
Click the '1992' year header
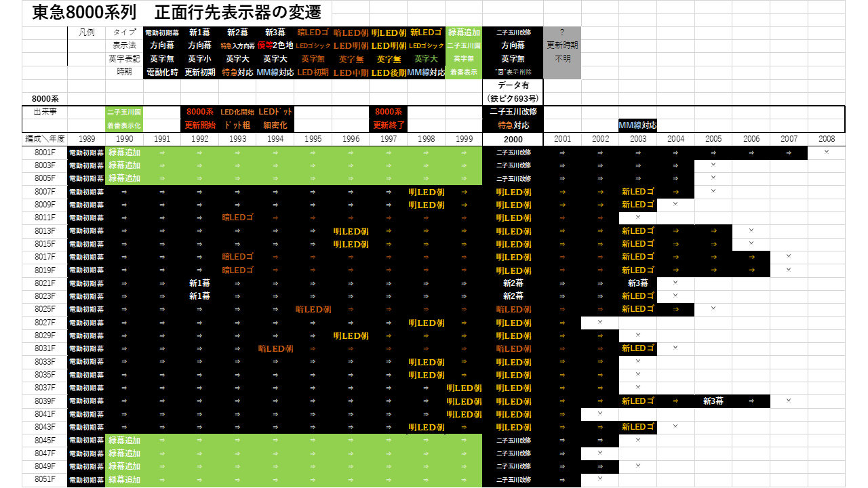coord(199,139)
